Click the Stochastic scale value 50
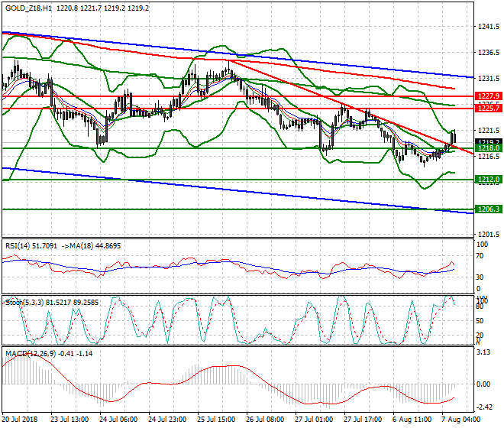 click(x=480, y=321)
